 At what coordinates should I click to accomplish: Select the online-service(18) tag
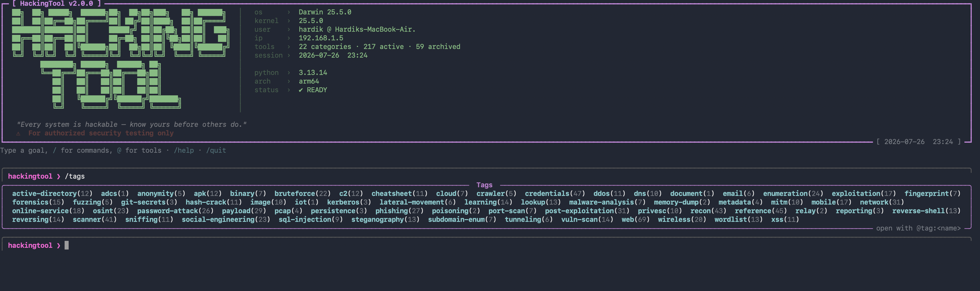48,211
